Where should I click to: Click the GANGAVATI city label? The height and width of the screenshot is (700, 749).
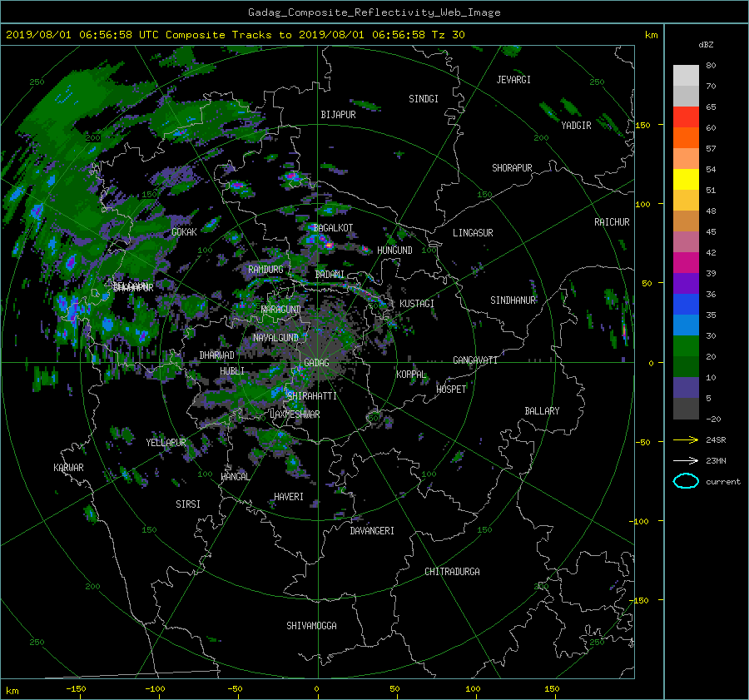[x=475, y=360]
